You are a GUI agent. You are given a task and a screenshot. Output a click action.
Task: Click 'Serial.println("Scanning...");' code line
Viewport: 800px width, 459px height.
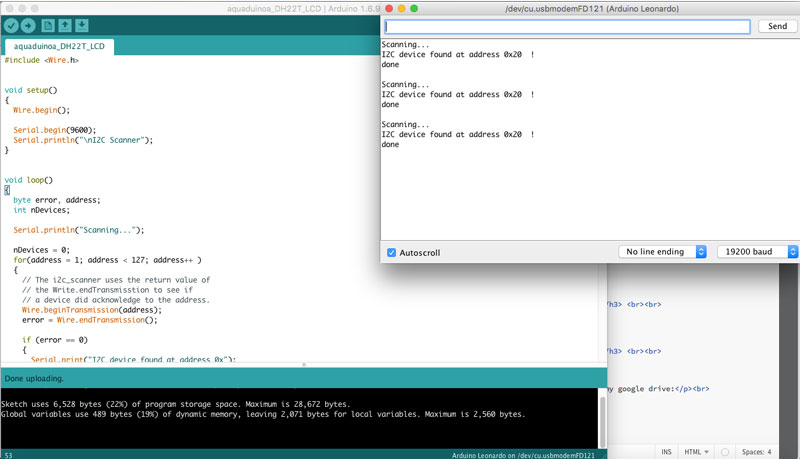(x=79, y=230)
